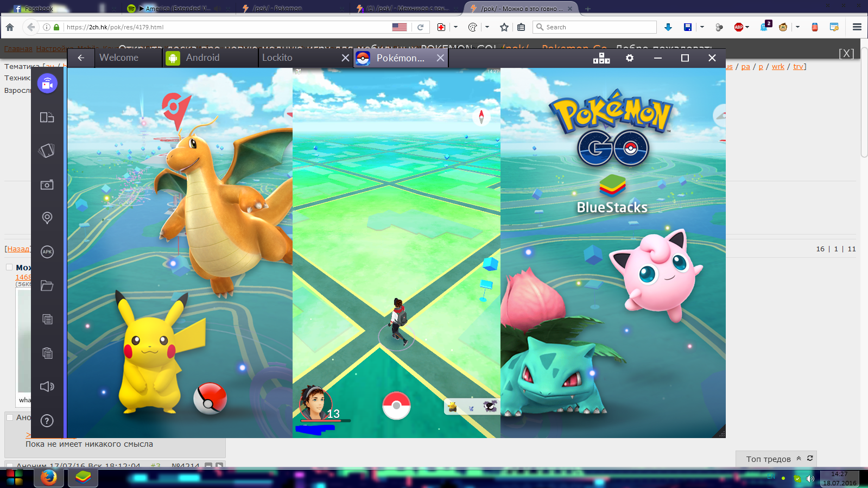The width and height of the screenshot is (868, 488).
Task: Refresh the Топ тредов panel
Action: click(810, 459)
